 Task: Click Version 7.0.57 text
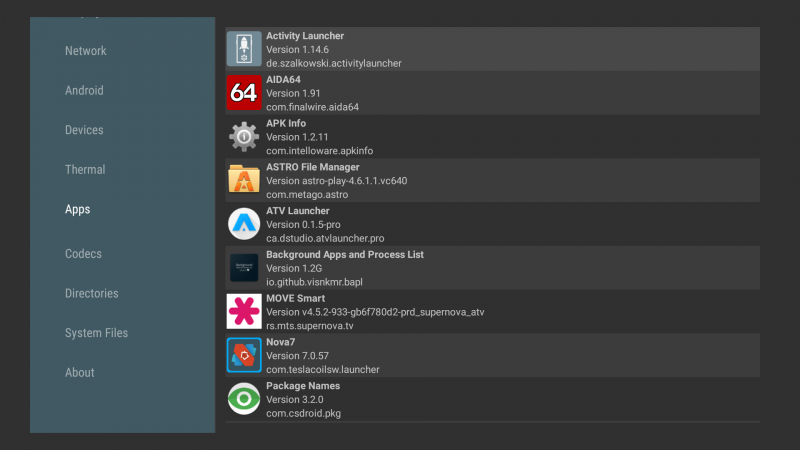tap(297, 356)
